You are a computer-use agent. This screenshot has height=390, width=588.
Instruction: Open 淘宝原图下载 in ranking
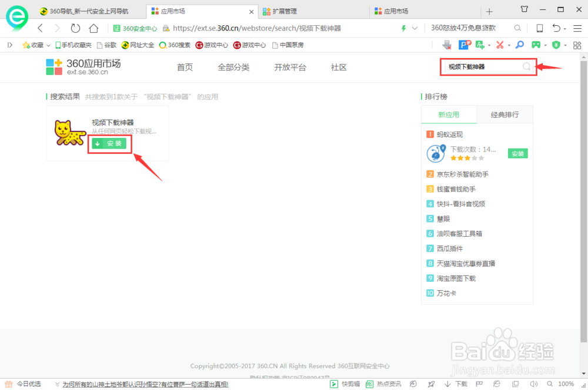(456, 278)
